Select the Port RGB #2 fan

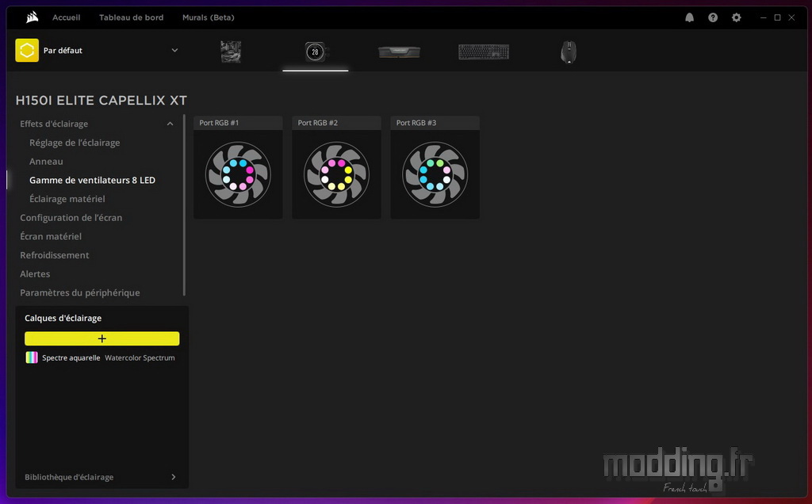point(336,174)
